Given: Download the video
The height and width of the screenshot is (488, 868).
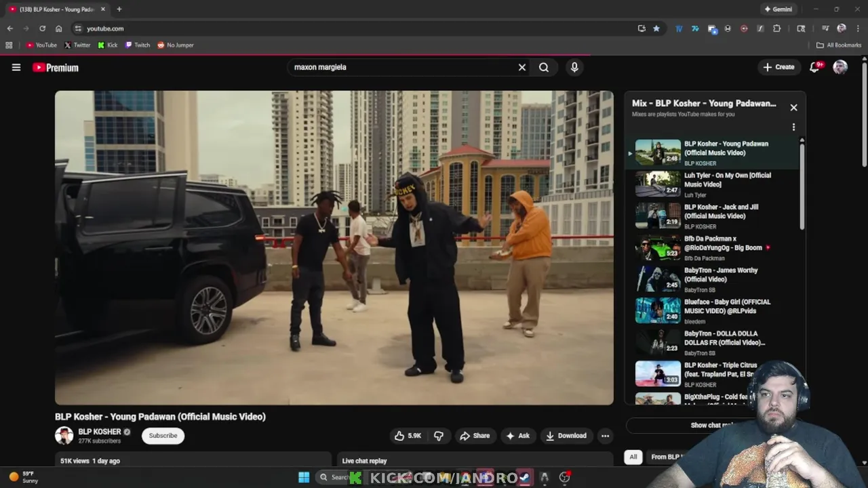Looking at the screenshot, I should coord(566,436).
